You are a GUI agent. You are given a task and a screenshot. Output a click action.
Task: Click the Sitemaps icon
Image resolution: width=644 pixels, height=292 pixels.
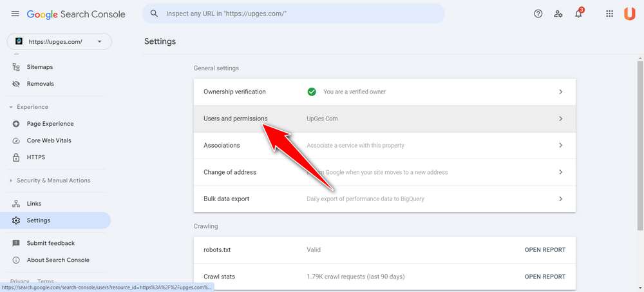pyautogui.click(x=16, y=67)
